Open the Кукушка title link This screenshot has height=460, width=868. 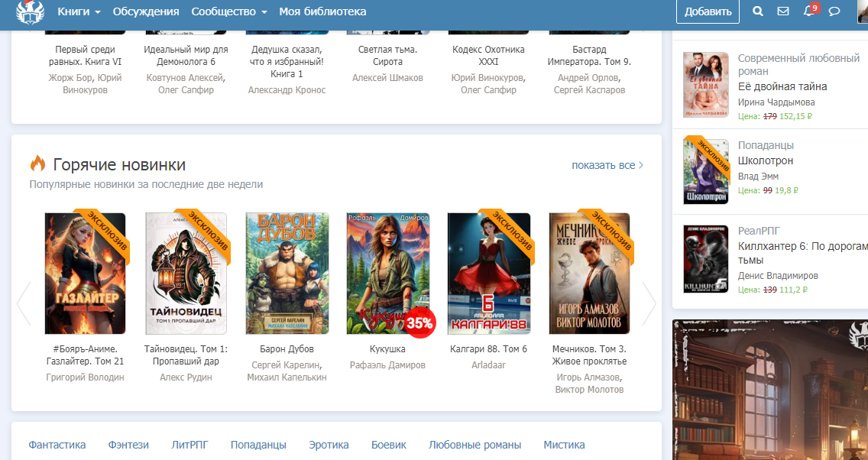[x=387, y=349]
